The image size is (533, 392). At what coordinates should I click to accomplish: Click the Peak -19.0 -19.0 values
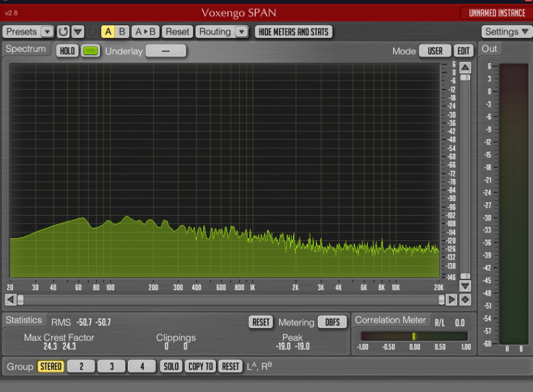coord(292,347)
